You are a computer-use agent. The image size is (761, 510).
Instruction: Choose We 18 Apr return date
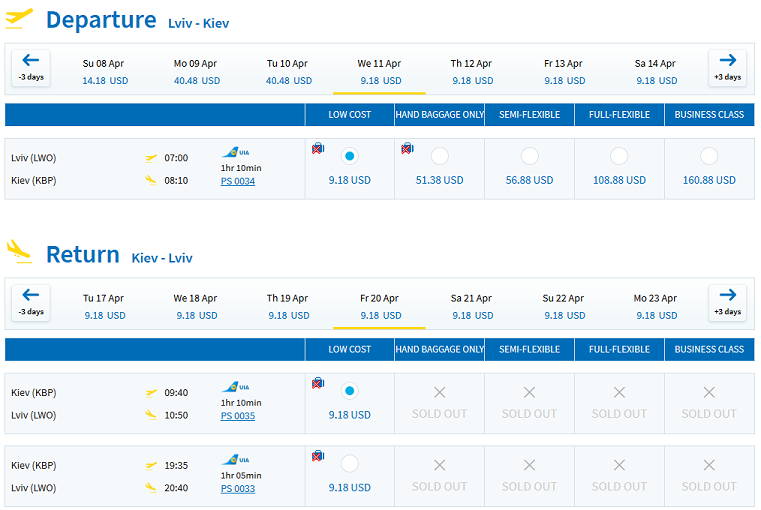click(197, 307)
